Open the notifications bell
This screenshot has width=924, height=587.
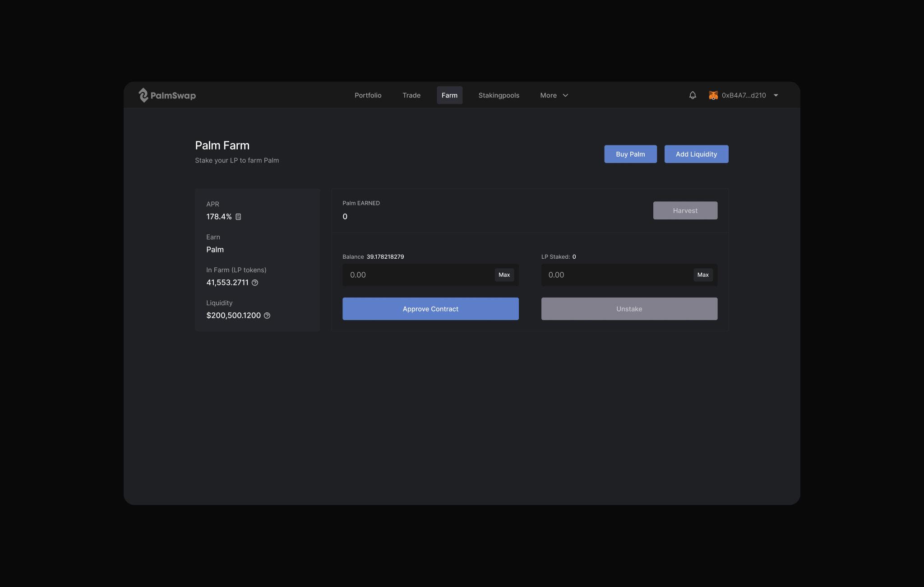693,95
